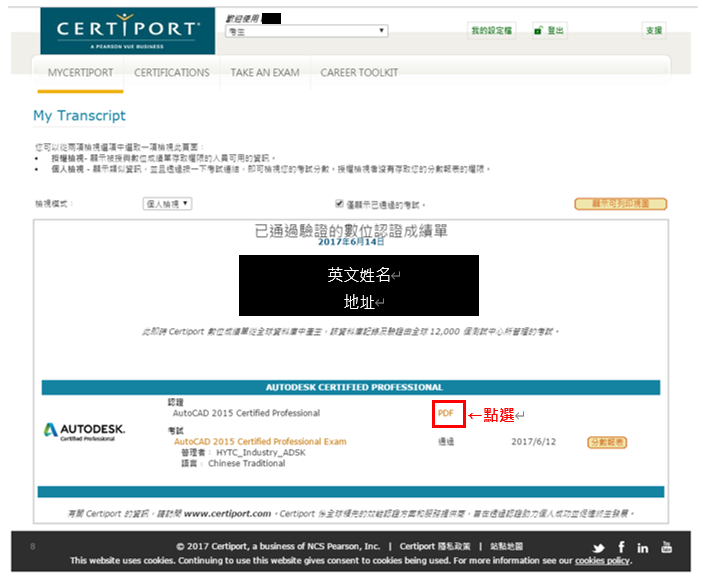Open the role dropdown under the welcome text
Screen dimensions: 703x581
pos(307,31)
